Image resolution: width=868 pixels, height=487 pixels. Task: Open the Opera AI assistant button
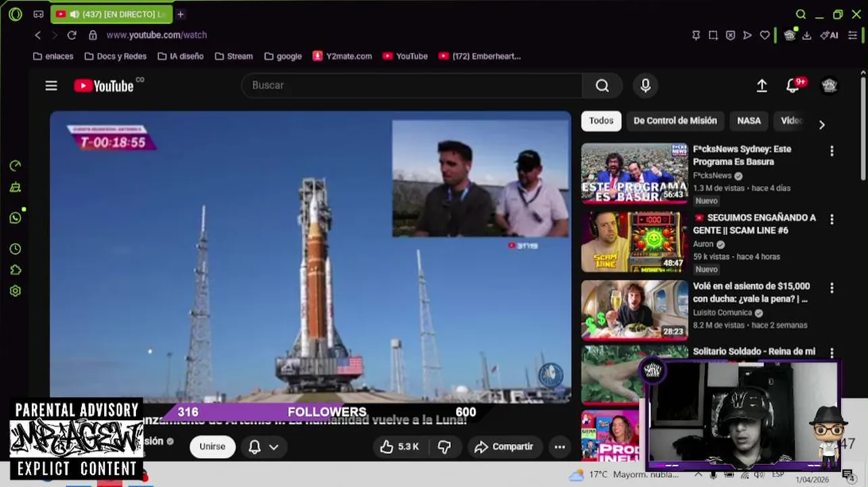click(829, 35)
